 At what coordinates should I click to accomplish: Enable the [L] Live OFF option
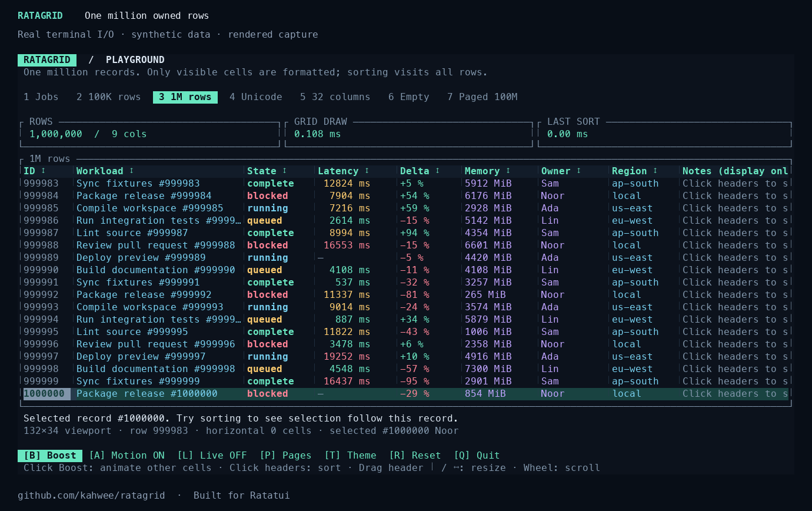click(x=212, y=455)
